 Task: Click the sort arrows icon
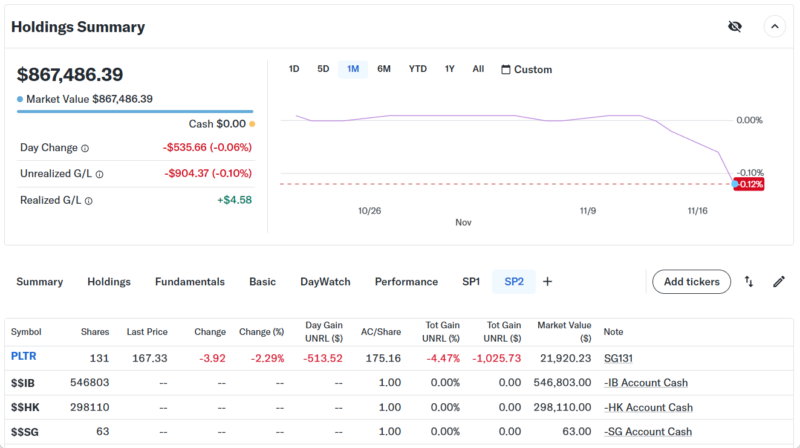pyautogui.click(x=749, y=282)
